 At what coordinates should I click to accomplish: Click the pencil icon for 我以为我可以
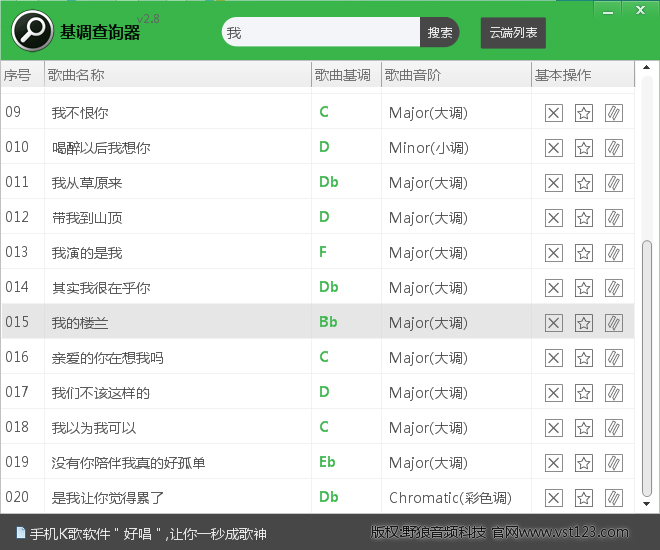(614, 428)
